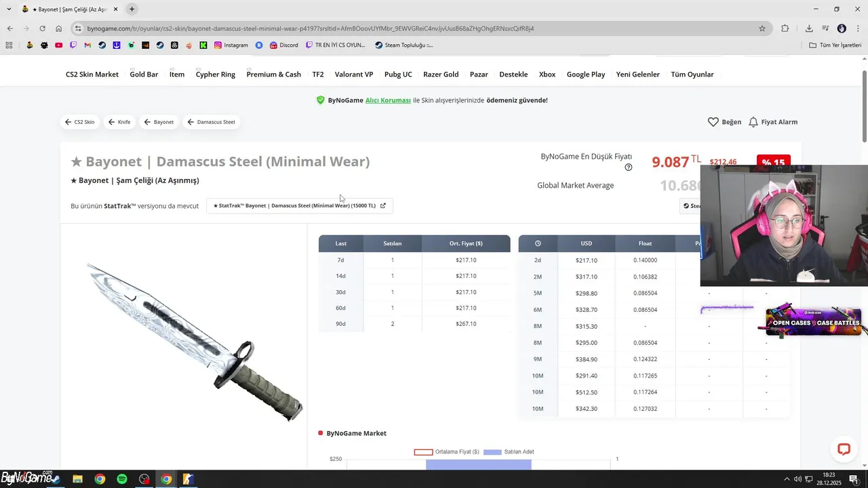
Task: Open a new browser tab
Action: (132, 9)
